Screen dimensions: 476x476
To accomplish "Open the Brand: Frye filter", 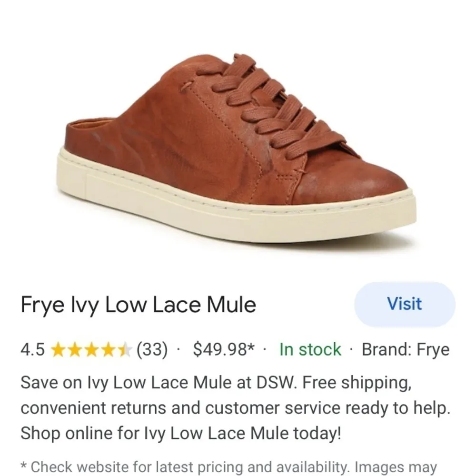I will (405, 349).
